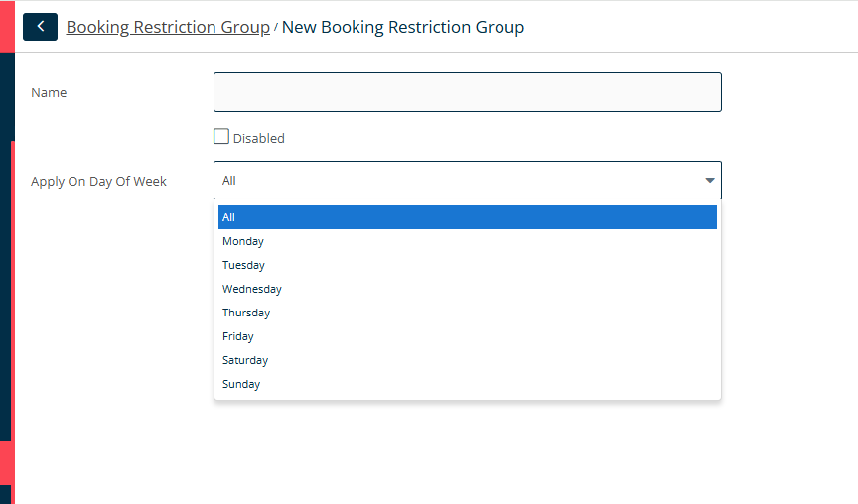Click into the Name text field
Viewport: 858px width, 504px height.
[467, 92]
